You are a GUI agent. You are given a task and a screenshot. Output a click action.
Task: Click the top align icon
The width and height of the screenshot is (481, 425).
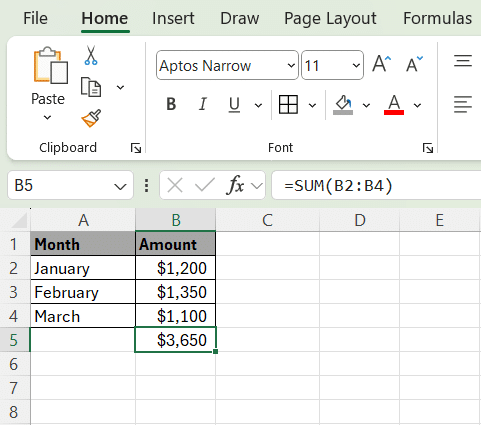[x=463, y=61]
